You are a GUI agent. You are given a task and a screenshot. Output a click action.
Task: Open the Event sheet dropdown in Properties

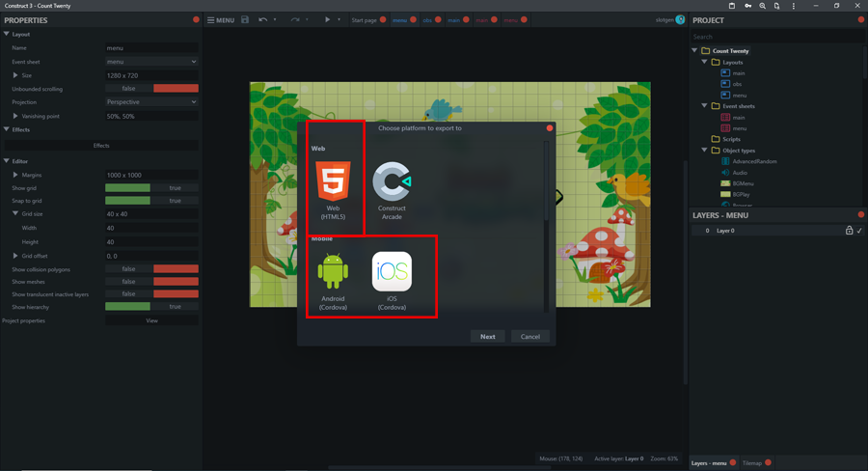[151, 62]
